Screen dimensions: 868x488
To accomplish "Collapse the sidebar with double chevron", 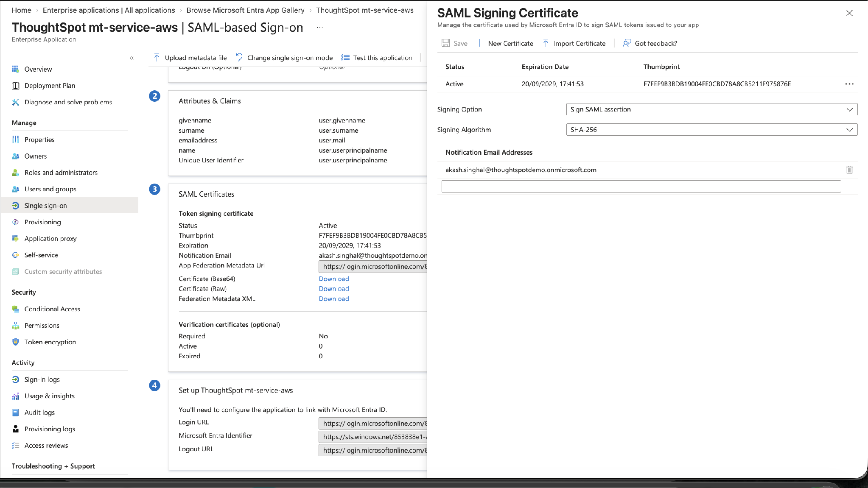I will tap(132, 58).
